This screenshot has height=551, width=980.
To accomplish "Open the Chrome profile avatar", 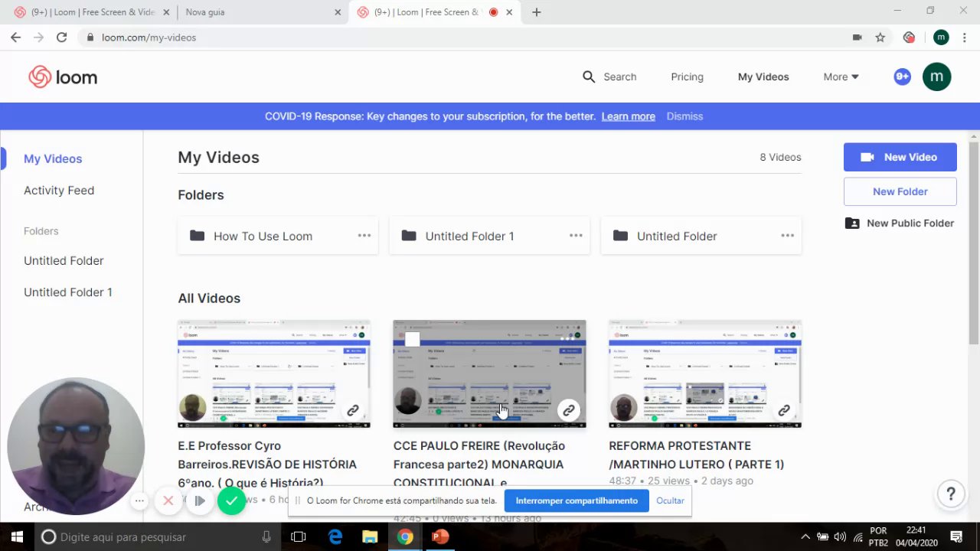I will point(941,37).
